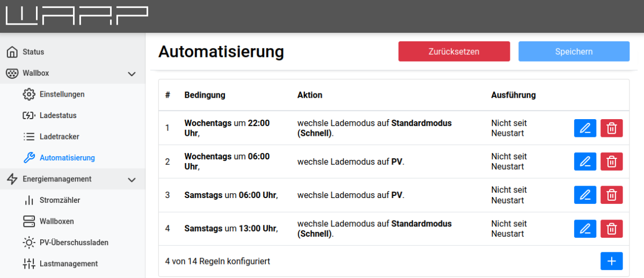Edit the Samstags 06:00 Uhr rule

[x=585, y=195]
